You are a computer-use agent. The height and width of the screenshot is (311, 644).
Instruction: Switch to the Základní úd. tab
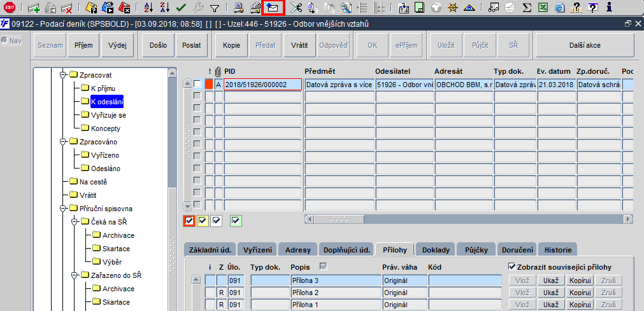[210, 249]
